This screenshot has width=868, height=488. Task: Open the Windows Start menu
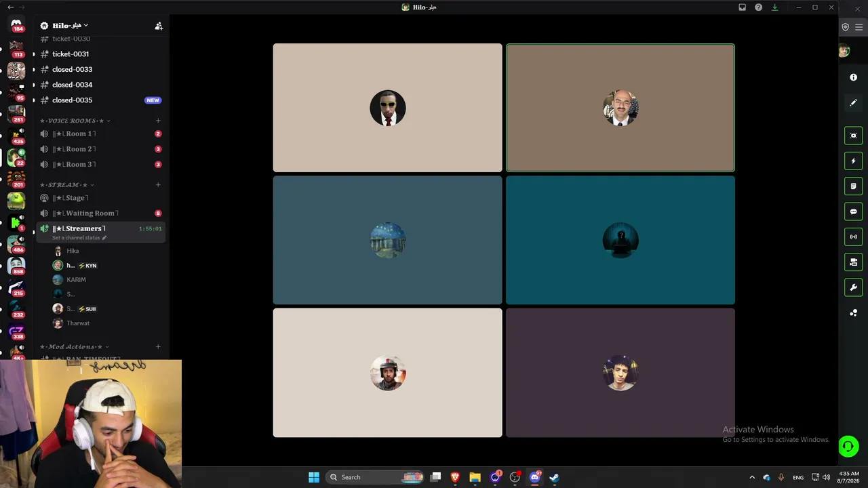tap(314, 477)
